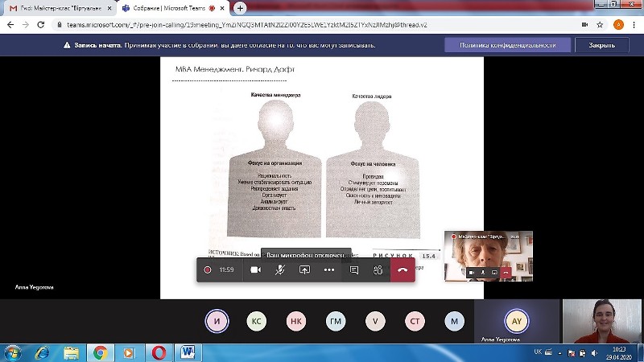Show the participants list
Screen dimensions: 644x362
tap(378, 270)
